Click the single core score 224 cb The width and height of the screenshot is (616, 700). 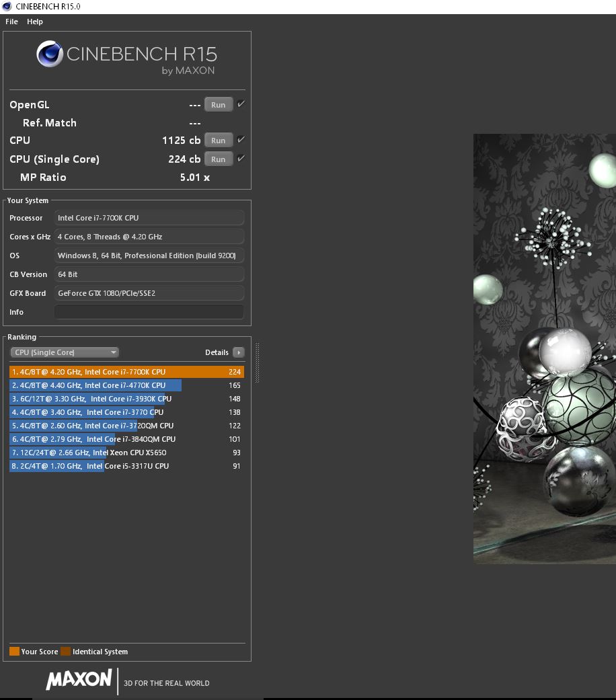184,159
